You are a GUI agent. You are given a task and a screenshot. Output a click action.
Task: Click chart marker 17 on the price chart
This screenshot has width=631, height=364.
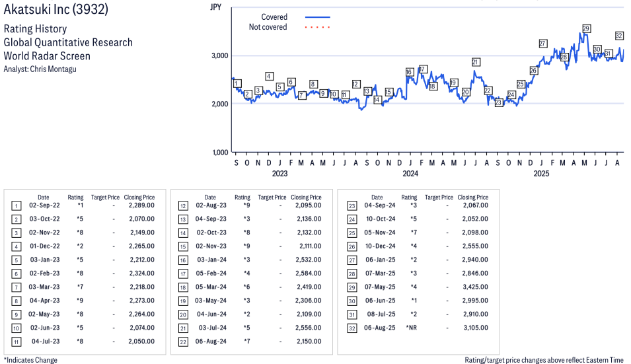(x=422, y=69)
